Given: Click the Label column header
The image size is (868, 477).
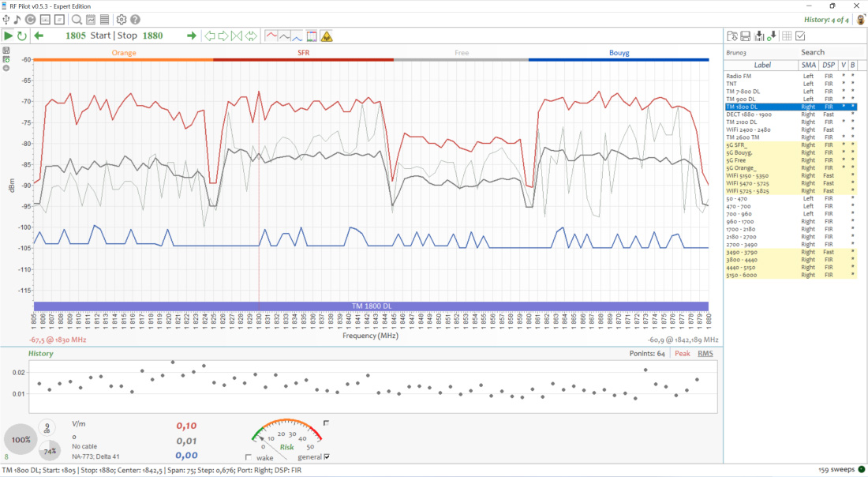Looking at the screenshot, I should click(762, 65).
